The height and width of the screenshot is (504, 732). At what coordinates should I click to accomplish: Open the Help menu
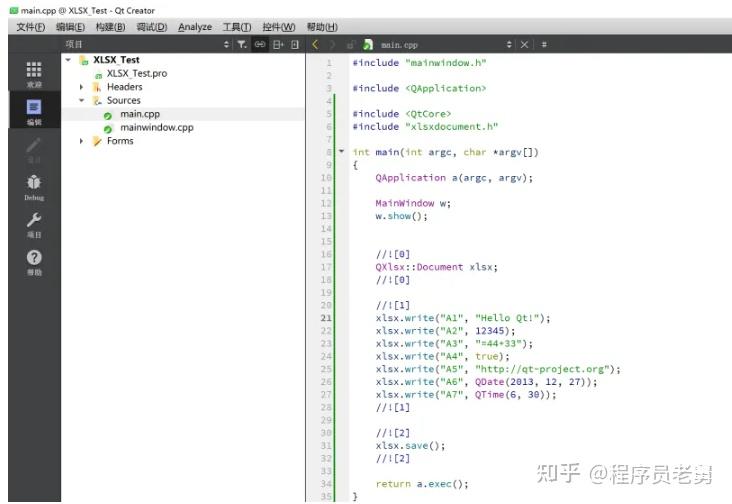click(322, 27)
